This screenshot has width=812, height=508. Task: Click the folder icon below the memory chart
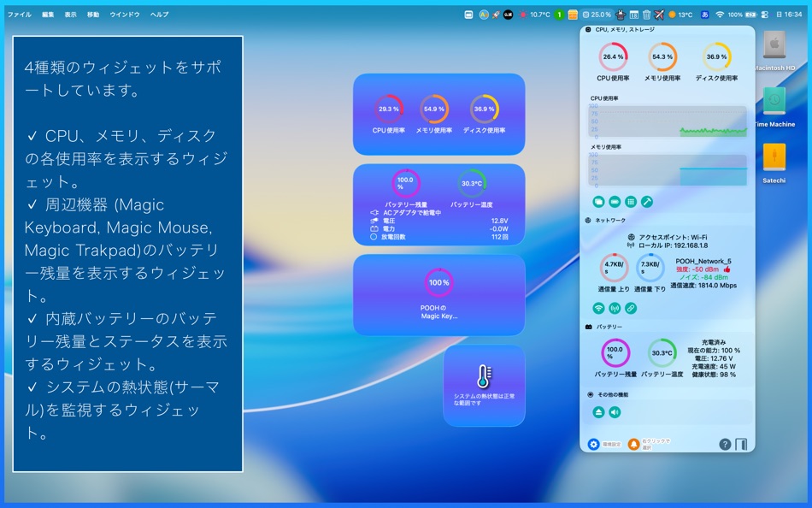(598, 201)
